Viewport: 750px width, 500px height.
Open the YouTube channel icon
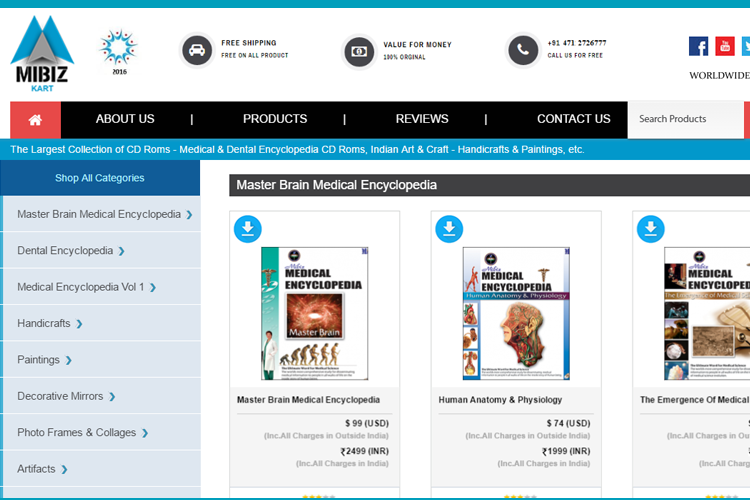(725, 46)
